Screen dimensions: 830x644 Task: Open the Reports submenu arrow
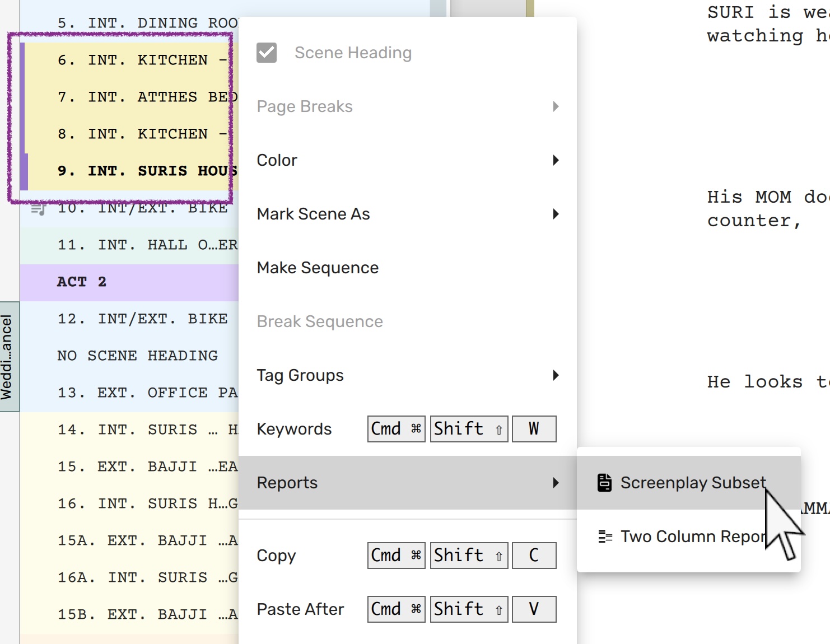point(555,483)
